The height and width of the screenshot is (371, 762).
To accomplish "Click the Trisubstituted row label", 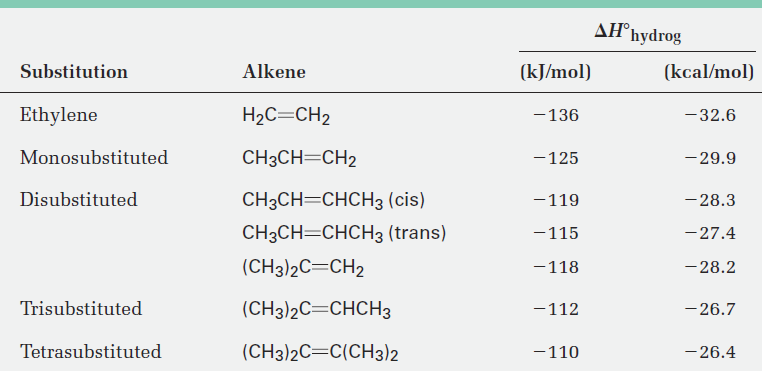I will point(81,309).
